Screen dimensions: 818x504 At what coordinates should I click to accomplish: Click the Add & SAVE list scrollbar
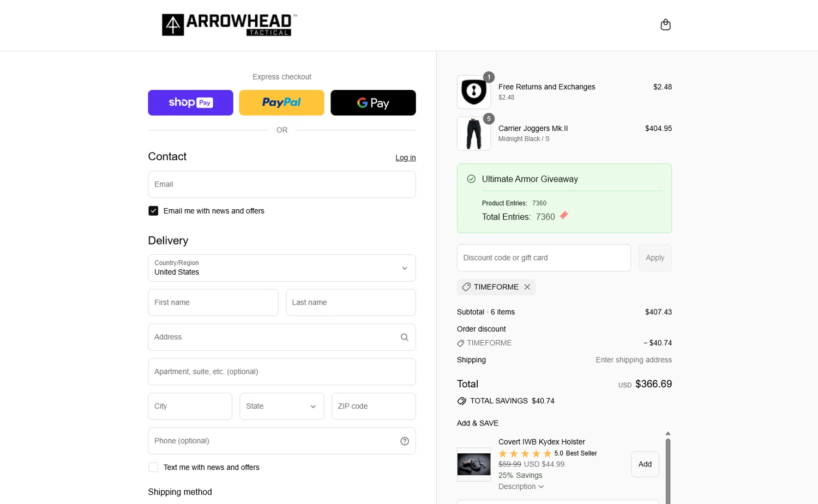point(668,471)
